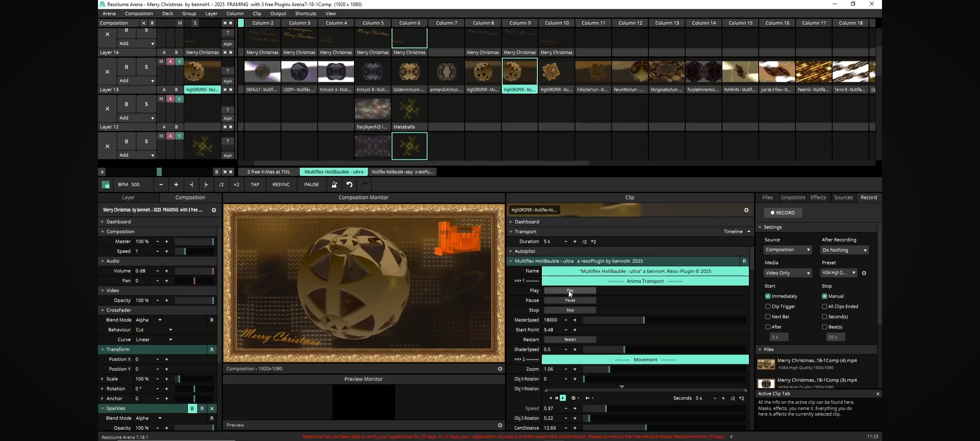Switch to the Effects tab
Viewport: 980px width, 441px height.
[818, 198]
